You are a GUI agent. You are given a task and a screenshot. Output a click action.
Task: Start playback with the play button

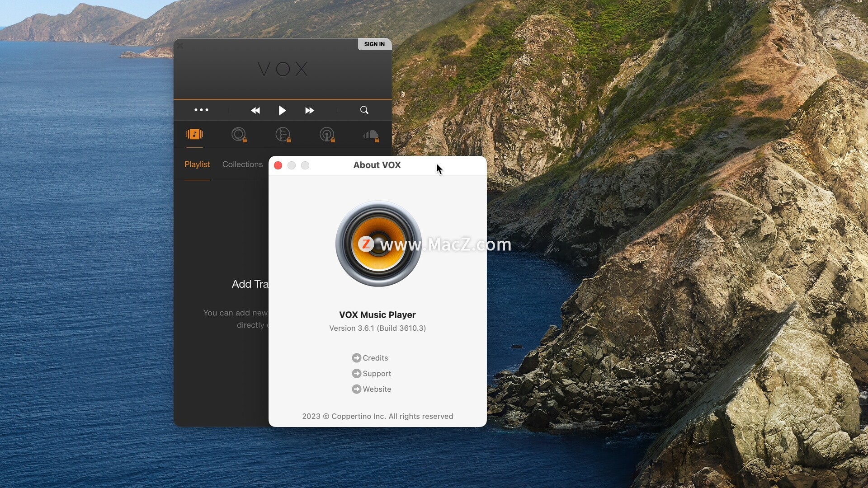282,111
